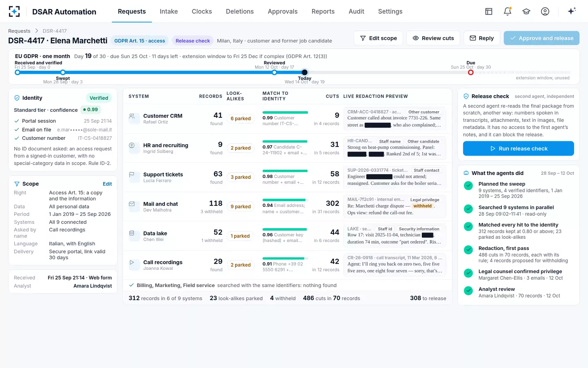The height and width of the screenshot is (368, 588).
Task: Click the Identity shield icon
Action: point(17,98)
